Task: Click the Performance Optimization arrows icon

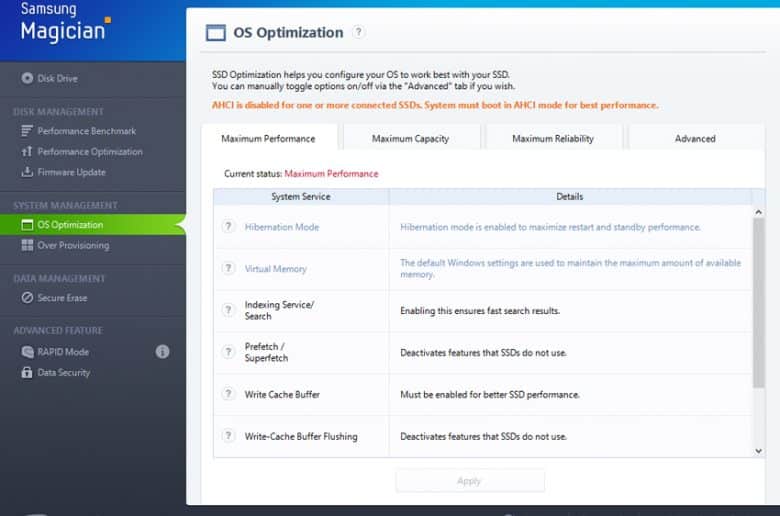Action: [27, 151]
